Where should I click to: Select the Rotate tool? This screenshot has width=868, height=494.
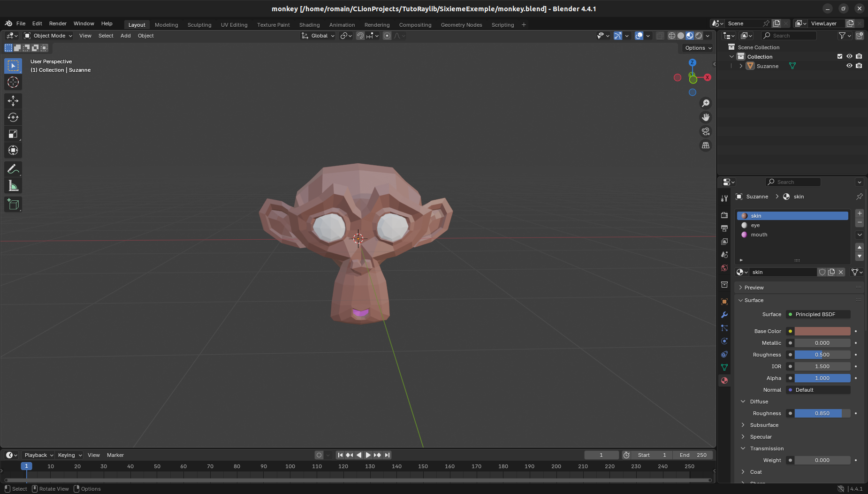click(13, 117)
